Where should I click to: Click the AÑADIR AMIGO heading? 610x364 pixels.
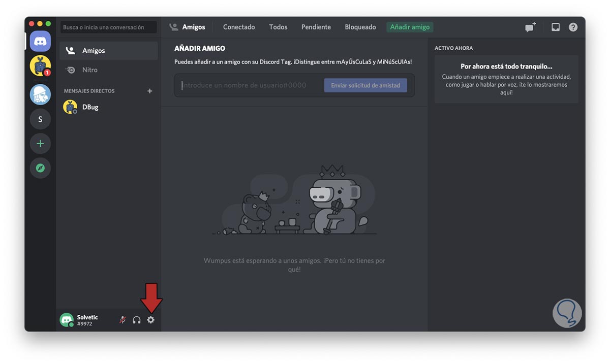[200, 49]
